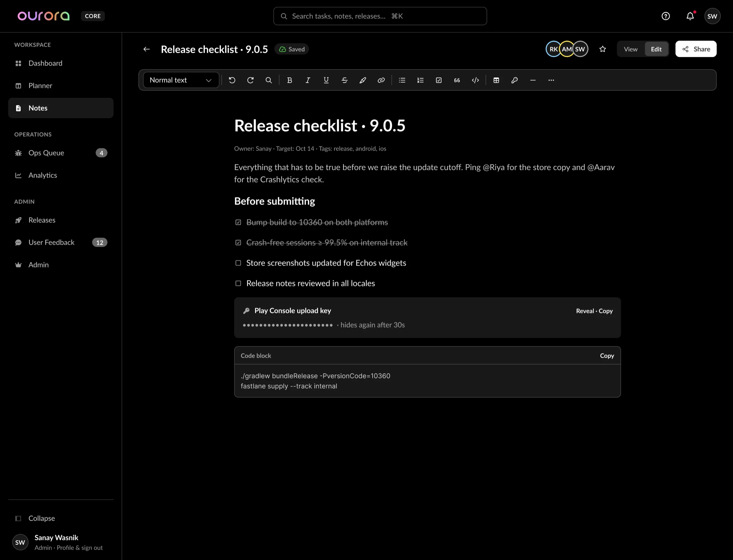
Task: Click the Owner Sanay metadata line
Action: [310, 149]
